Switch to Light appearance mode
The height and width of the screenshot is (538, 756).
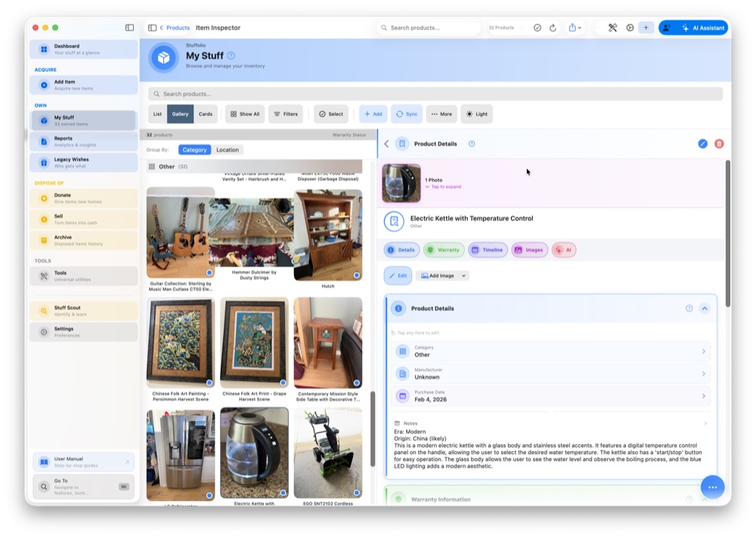pyautogui.click(x=476, y=114)
